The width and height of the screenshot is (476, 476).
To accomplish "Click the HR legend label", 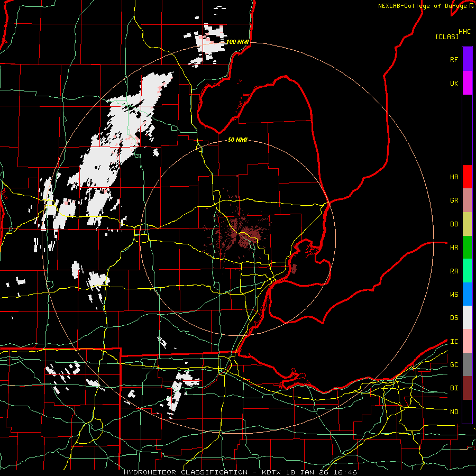I will (x=454, y=248).
